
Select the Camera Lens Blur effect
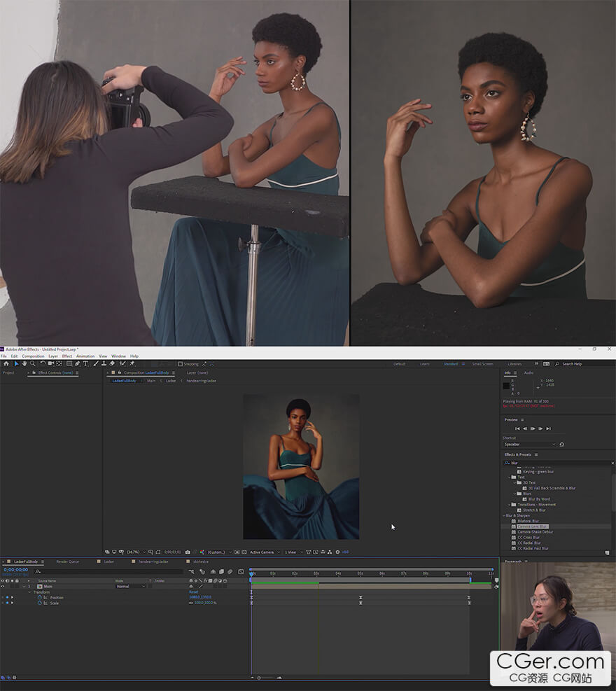tap(532, 526)
